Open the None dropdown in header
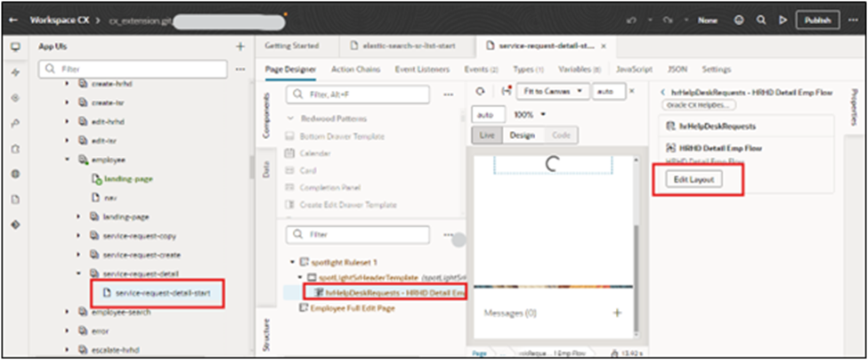 coord(707,20)
